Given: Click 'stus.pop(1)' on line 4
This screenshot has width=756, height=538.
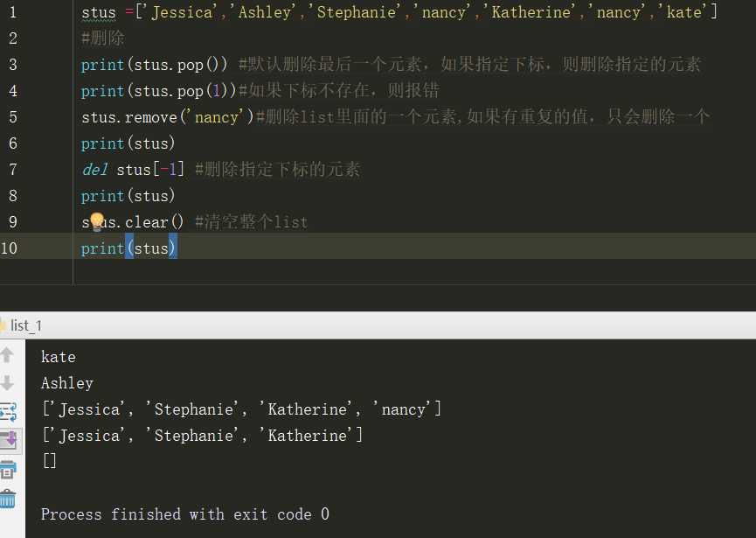Looking at the screenshot, I should pyautogui.click(x=180, y=91).
